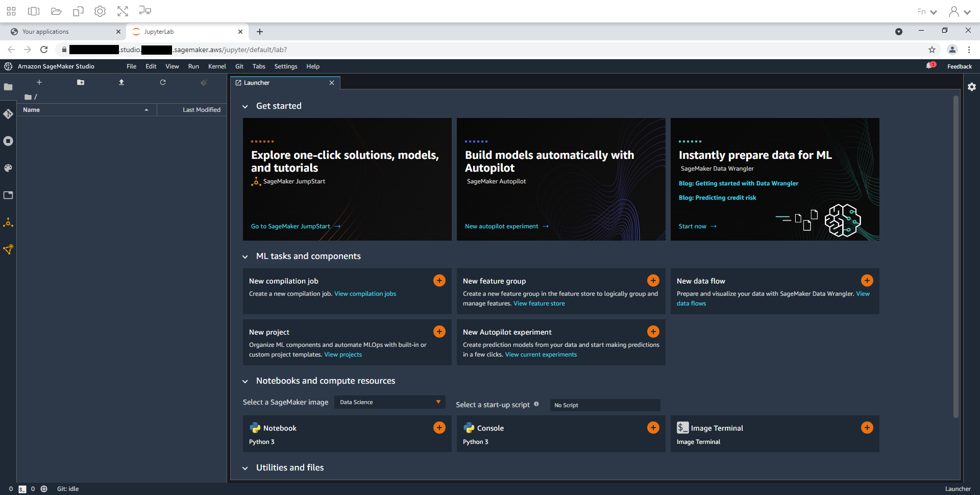Sort files by Last Modified column
980x495 pixels.
192,110
